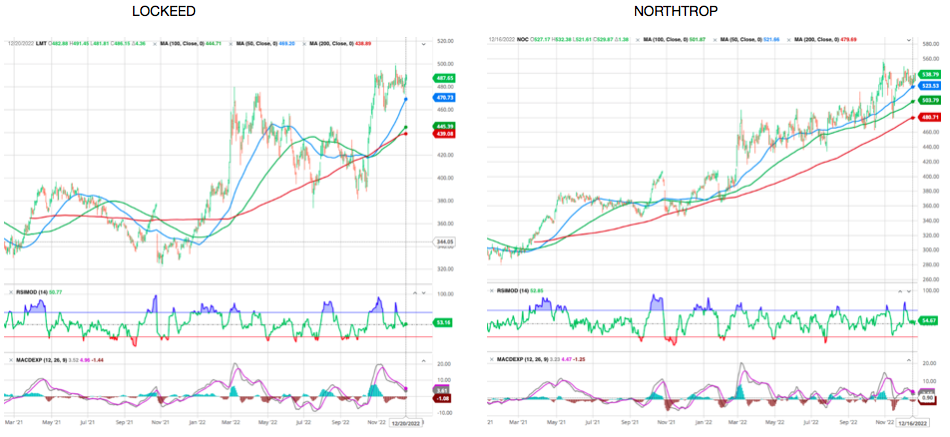Select the LMT ticker symbol label
This screenshot has width=950, height=437.
pyautogui.click(x=41, y=44)
